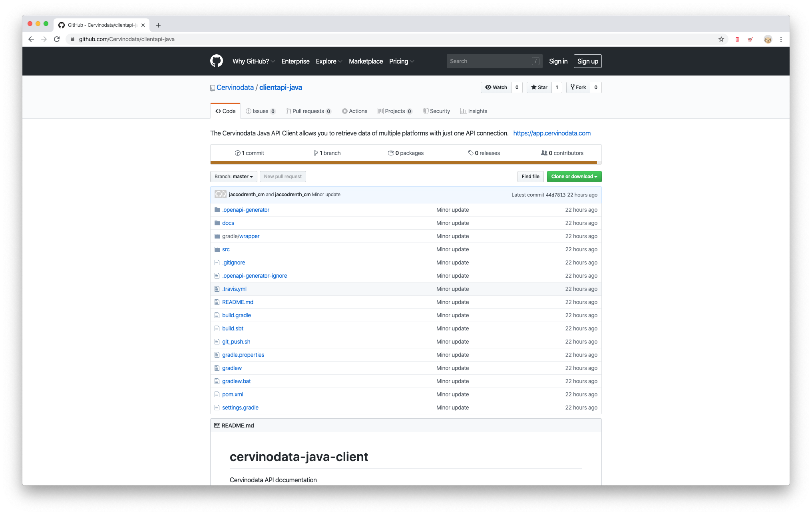Viewport: 812px width, 515px height.
Task: View the 0 releases page
Action: (x=484, y=153)
